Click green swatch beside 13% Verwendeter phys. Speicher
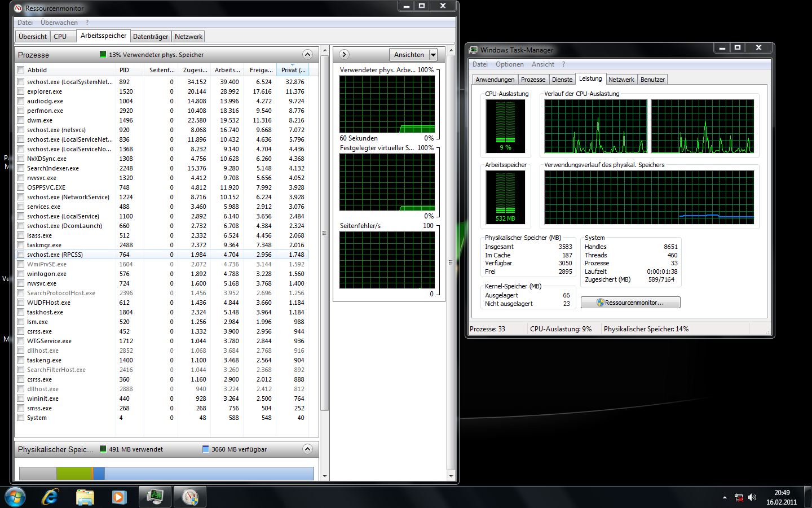This screenshot has width=812, height=508. (x=103, y=55)
